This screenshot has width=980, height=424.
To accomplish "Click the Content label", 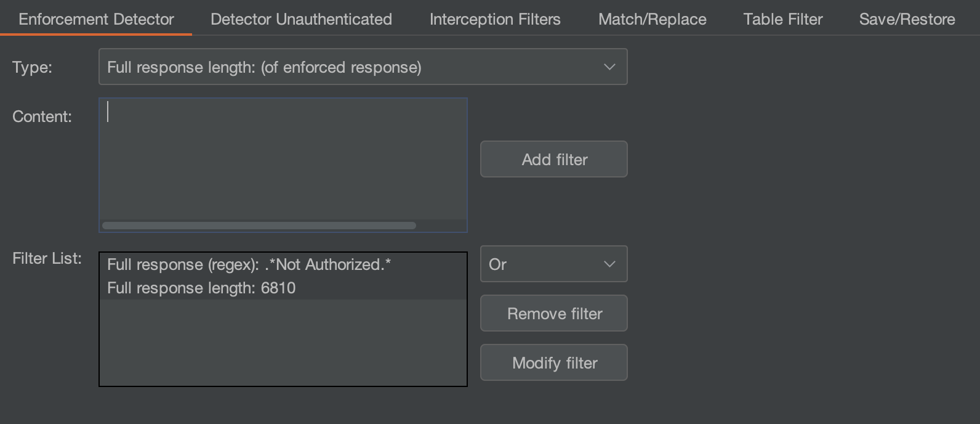I will [42, 116].
